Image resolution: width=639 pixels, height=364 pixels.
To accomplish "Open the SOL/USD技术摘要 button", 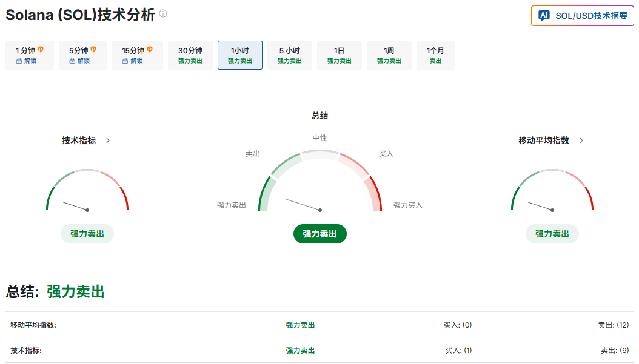I will [x=583, y=16].
